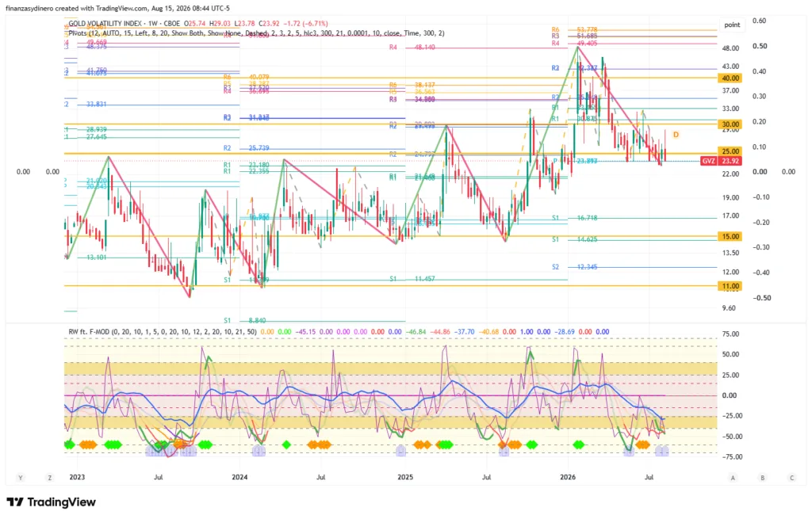The width and height of the screenshot is (812, 519).
Task: Click the 75.00 indicator scale value
Action: click(730, 334)
